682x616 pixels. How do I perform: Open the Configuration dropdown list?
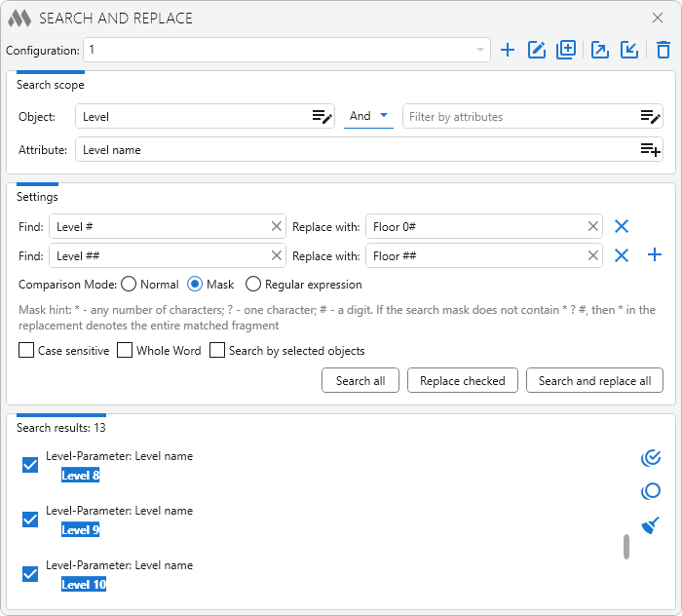point(479,50)
